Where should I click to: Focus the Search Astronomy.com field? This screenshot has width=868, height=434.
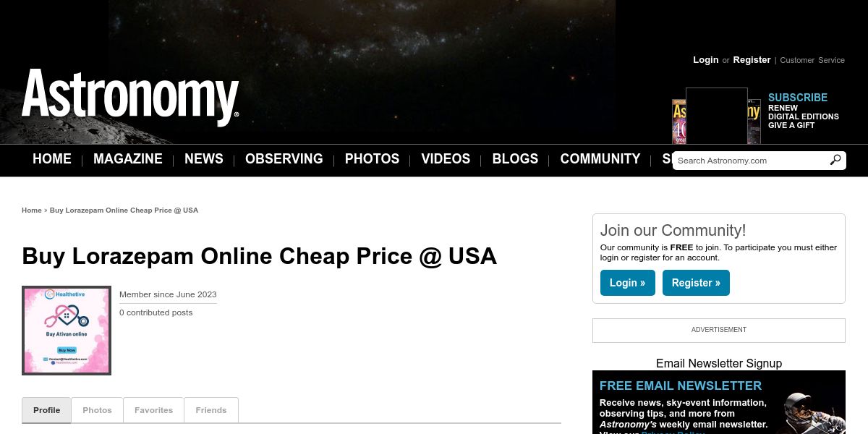click(x=751, y=161)
